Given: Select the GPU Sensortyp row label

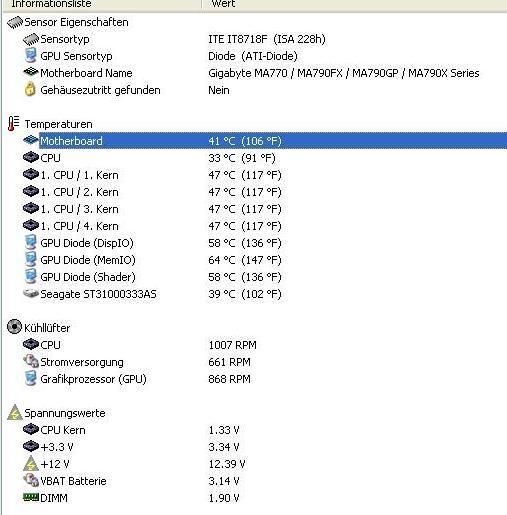Looking at the screenshot, I should click(x=76, y=56).
